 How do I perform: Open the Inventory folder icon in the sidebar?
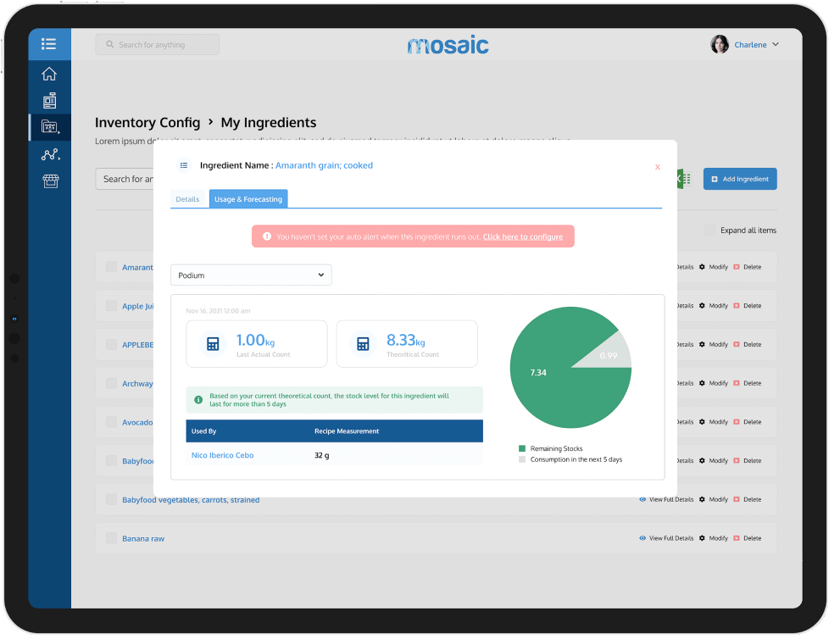[x=48, y=127]
